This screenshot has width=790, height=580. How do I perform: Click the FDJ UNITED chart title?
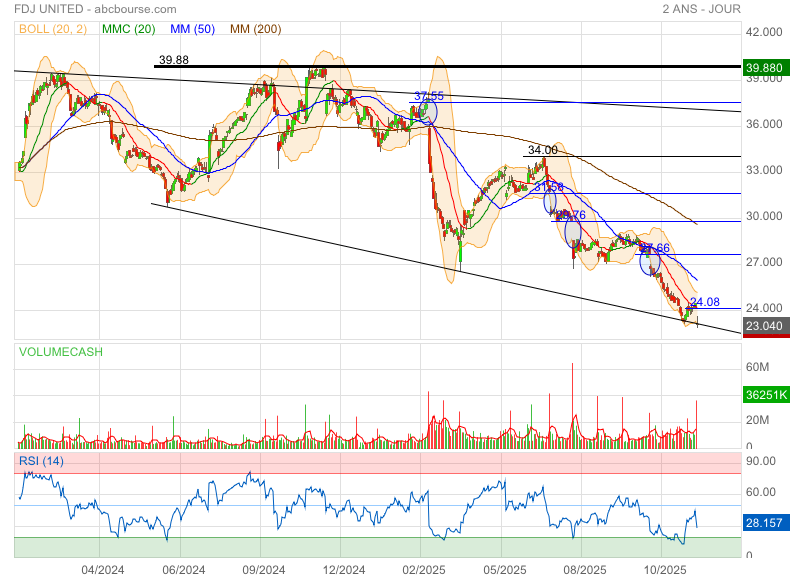tap(43, 9)
